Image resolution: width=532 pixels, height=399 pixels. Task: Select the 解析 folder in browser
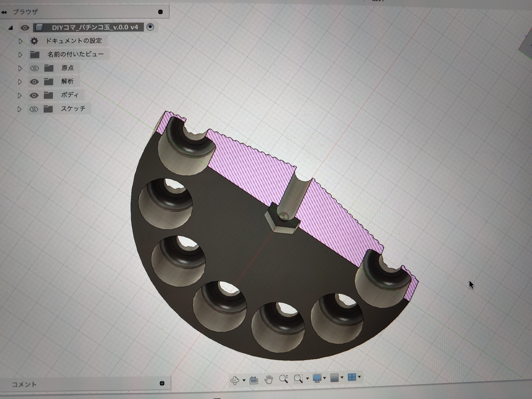(67, 82)
